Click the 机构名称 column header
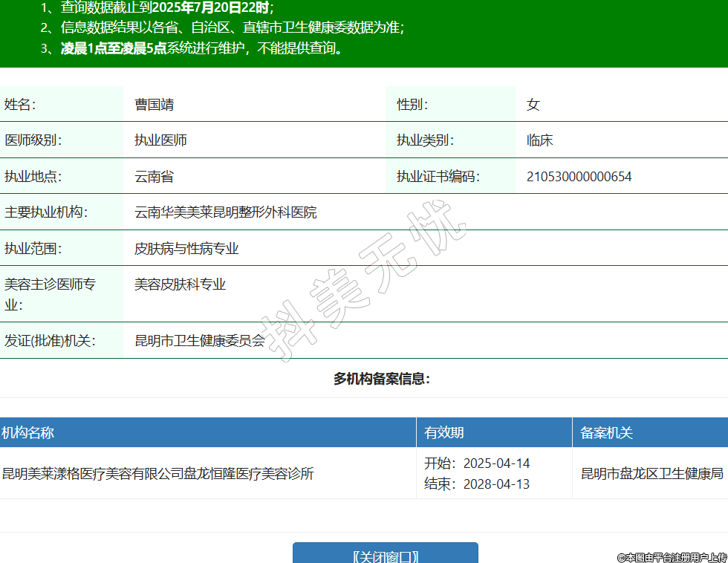 pos(27,433)
